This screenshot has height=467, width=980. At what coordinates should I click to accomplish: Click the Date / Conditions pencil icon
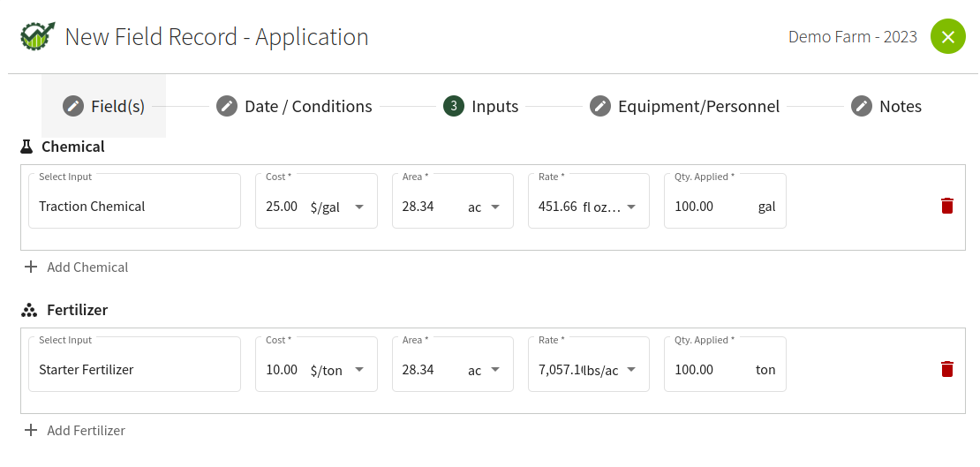tap(227, 106)
